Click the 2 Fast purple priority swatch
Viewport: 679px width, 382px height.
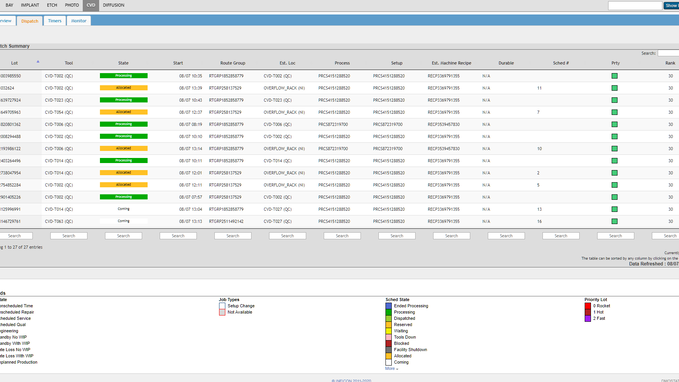588,318
